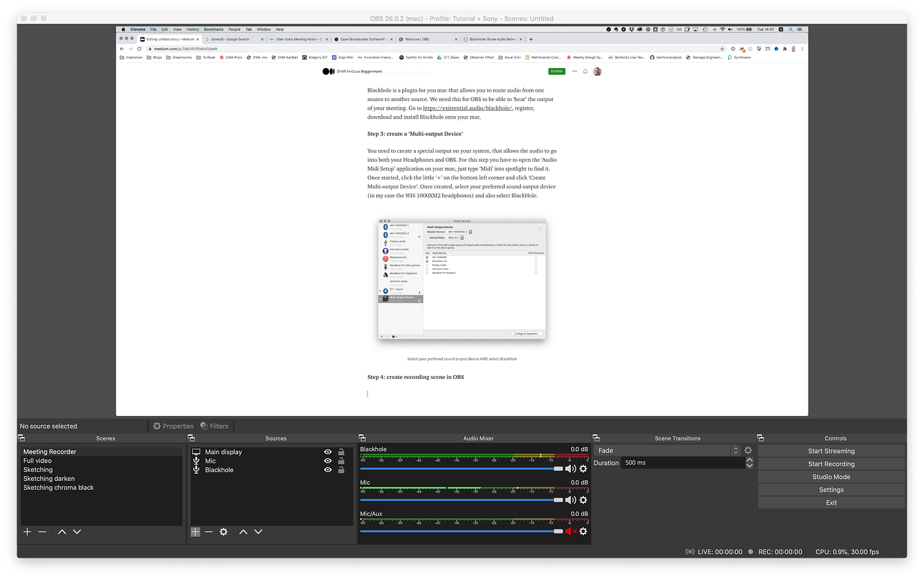Screen dimensions: 924x579
Task: Open Fade transition properties gear
Action: click(x=748, y=450)
